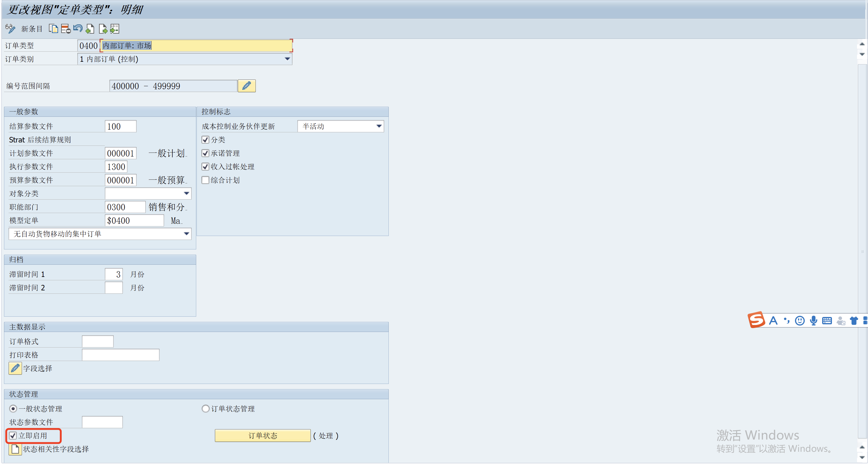
Task: Click the ( 处理 ) text
Action: coord(325,436)
